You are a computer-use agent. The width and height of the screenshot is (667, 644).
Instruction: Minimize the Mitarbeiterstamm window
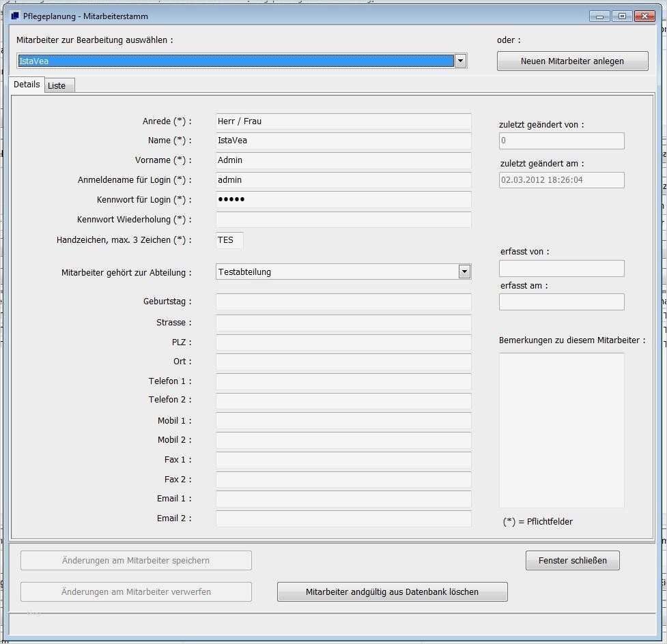click(600, 16)
